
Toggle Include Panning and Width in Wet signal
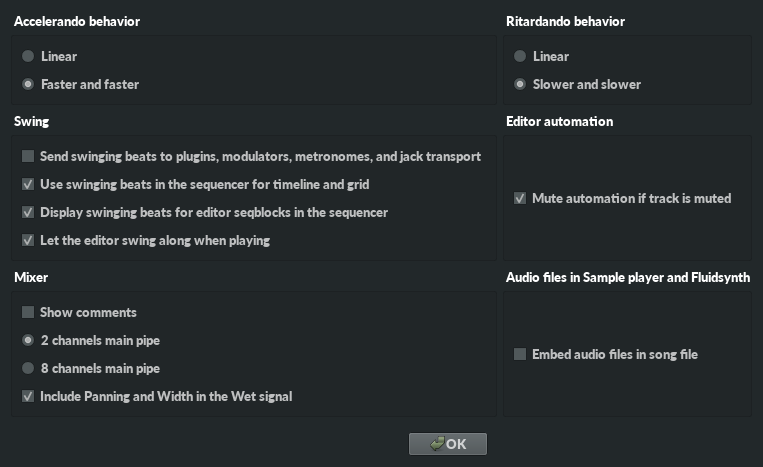click(28, 396)
